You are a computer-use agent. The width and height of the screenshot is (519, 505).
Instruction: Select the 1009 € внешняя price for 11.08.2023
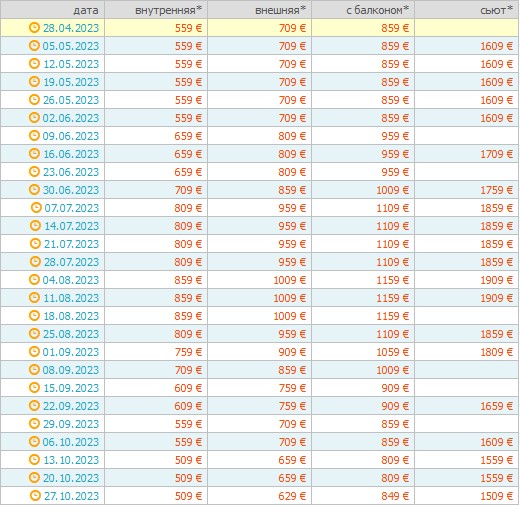click(289, 298)
